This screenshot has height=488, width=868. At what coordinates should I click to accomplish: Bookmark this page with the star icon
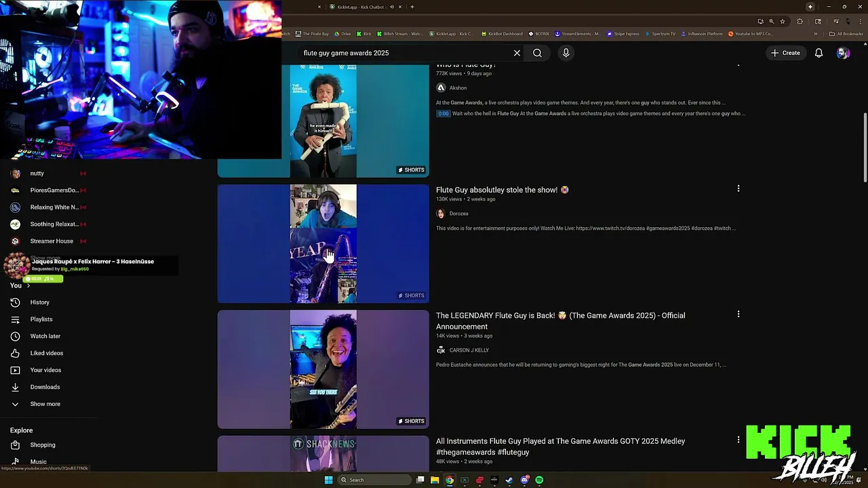coord(782,21)
